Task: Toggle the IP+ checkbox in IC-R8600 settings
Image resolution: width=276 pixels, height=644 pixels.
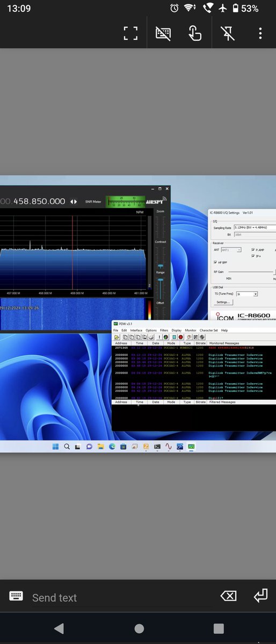Action: click(254, 256)
